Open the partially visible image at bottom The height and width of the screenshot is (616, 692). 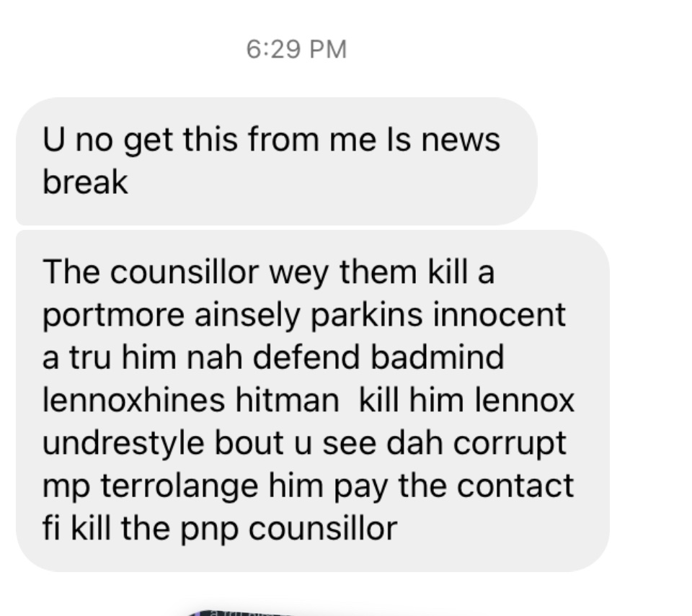[x=247, y=613]
